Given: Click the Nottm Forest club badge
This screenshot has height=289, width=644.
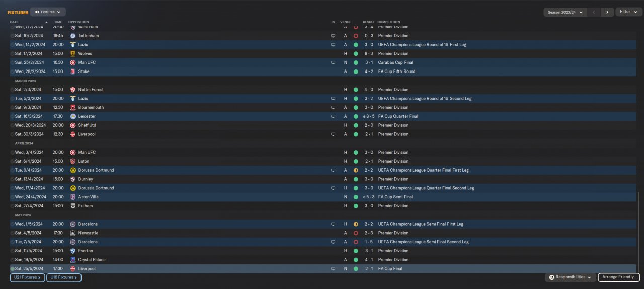Looking at the screenshot, I should [x=73, y=90].
